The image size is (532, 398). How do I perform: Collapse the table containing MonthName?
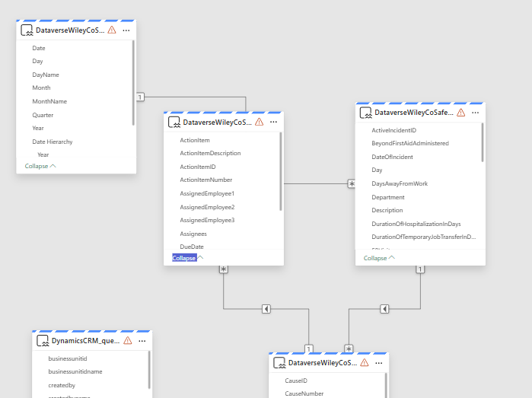(40, 166)
